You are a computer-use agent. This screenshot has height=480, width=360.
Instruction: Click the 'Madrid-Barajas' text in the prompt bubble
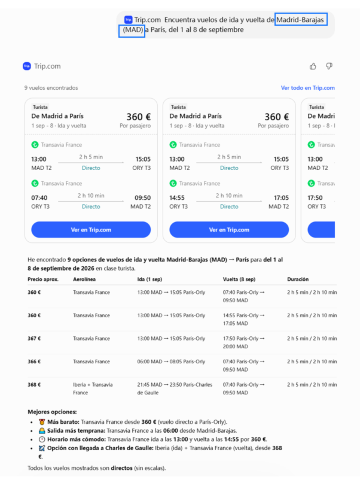300,20
